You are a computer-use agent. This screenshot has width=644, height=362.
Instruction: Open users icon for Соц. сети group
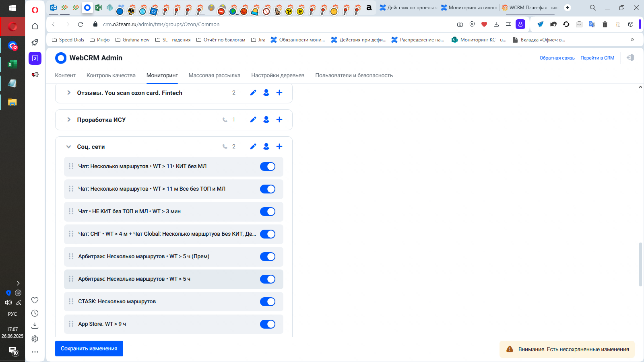pyautogui.click(x=266, y=146)
